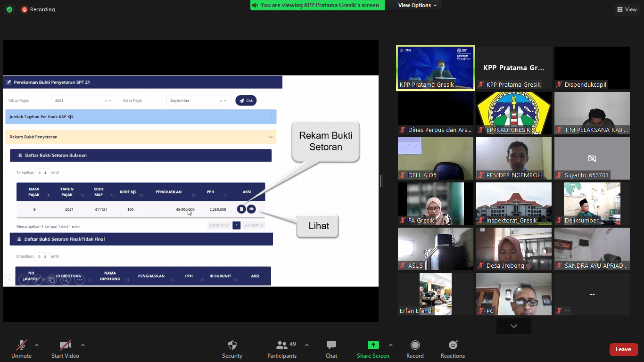Click the Rekam Bukti Setoran document icon
Image resolution: width=644 pixels, height=362 pixels.
click(x=241, y=209)
